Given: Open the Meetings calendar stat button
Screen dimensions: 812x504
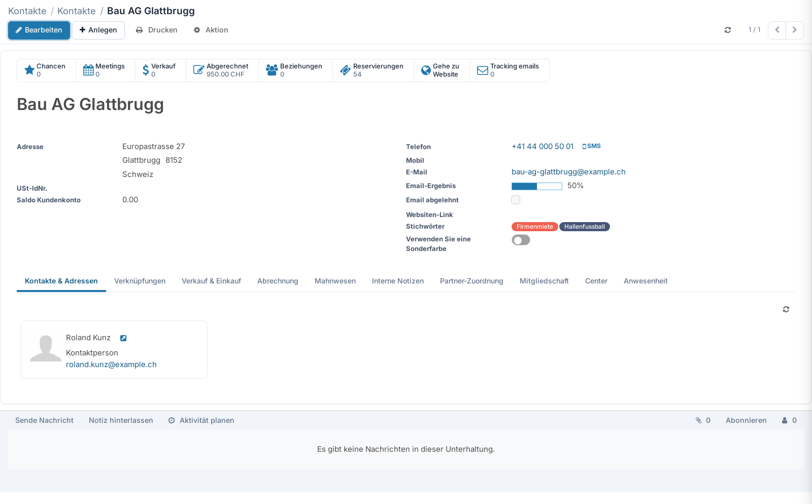Looking at the screenshot, I should point(106,70).
